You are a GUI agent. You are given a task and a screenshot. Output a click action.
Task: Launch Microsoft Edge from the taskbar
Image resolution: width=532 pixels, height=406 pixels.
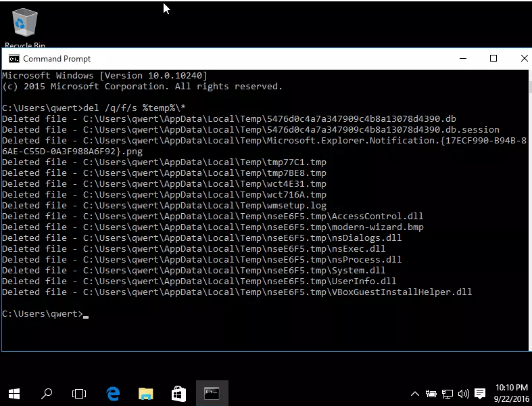coord(113,393)
